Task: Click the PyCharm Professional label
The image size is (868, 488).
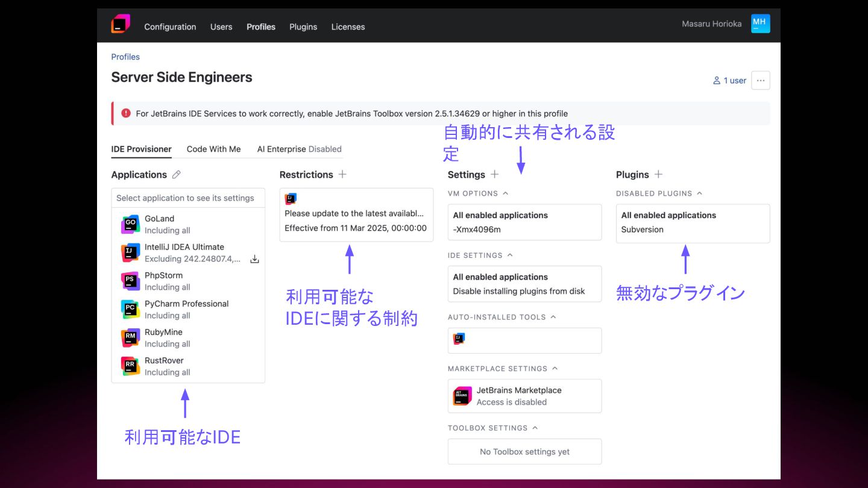Action: click(187, 304)
